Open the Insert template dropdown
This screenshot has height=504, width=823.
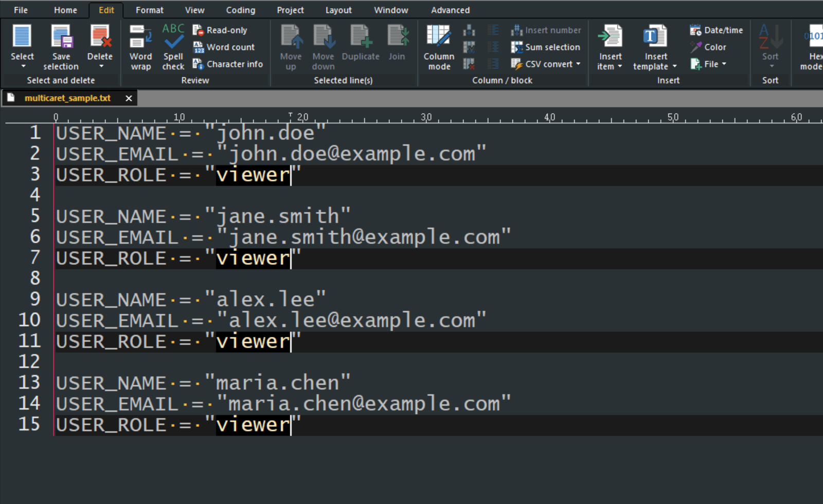[674, 67]
